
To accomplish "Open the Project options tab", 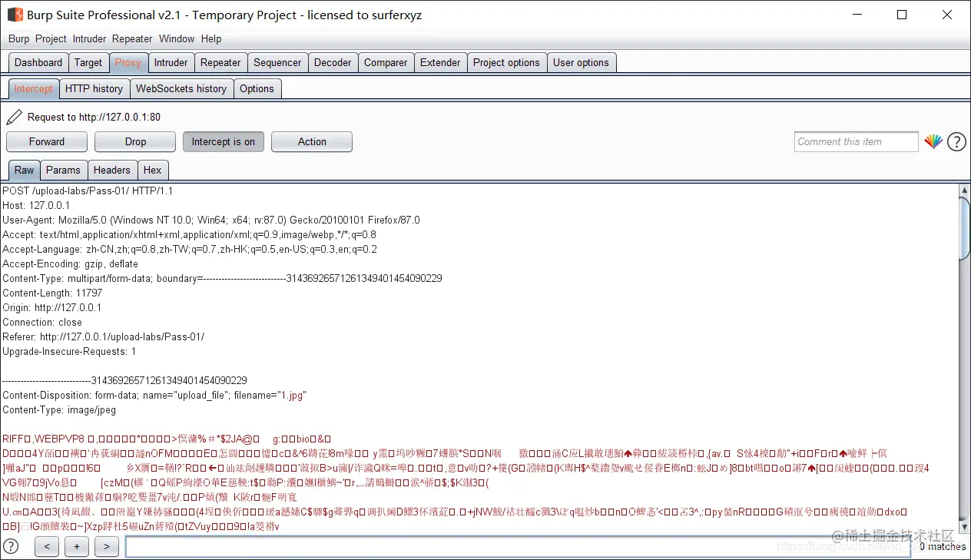I will point(506,62).
